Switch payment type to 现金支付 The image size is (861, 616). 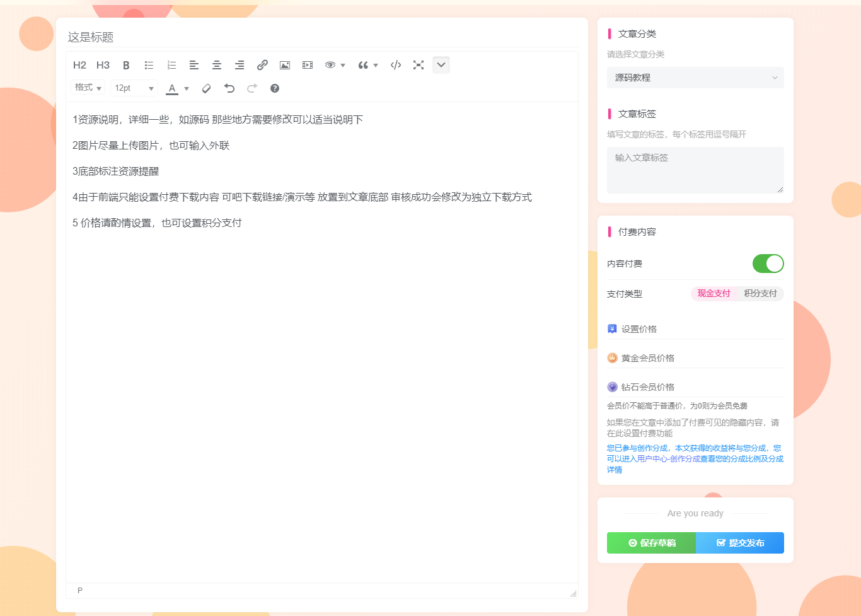point(715,293)
